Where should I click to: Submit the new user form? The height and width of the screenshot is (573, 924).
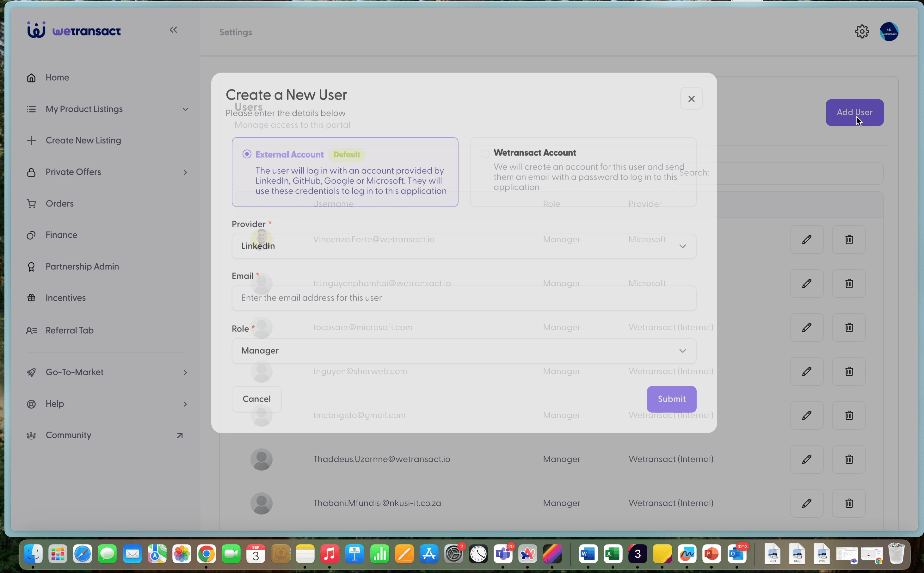[x=671, y=399]
